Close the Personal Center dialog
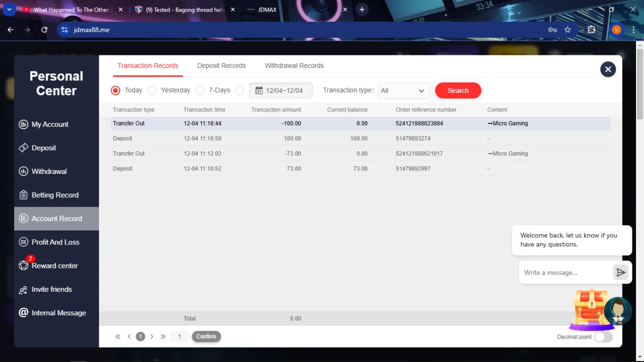Image resolution: width=644 pixels, height=362 pixels. [x=608, y=69]
